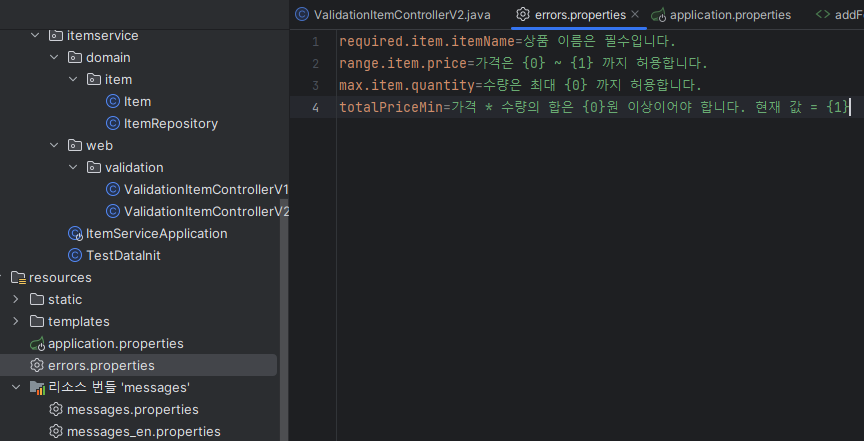Click the Spring icon on application.properties tab
Viewport: 864px width, 441px height.
[658, 15]
